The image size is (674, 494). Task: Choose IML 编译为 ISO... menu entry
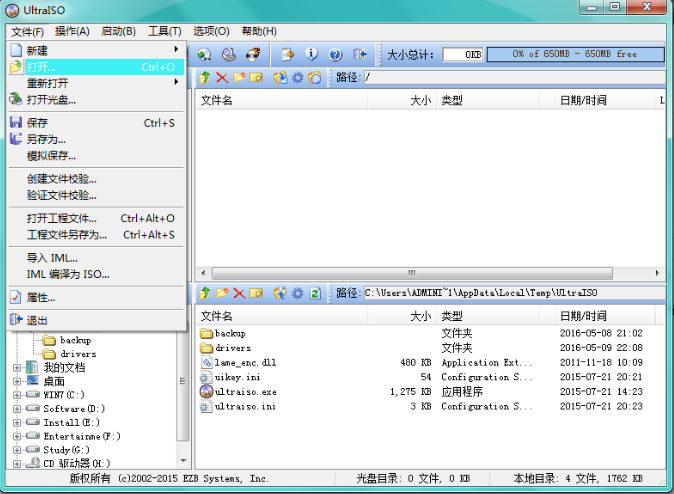tap(97, 274)
